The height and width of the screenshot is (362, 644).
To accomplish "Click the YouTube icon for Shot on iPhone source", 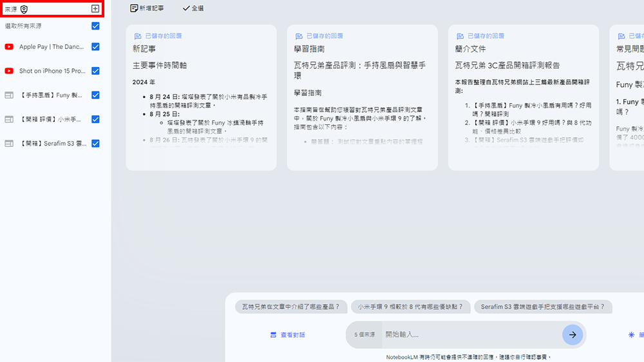I will (9, 71).
